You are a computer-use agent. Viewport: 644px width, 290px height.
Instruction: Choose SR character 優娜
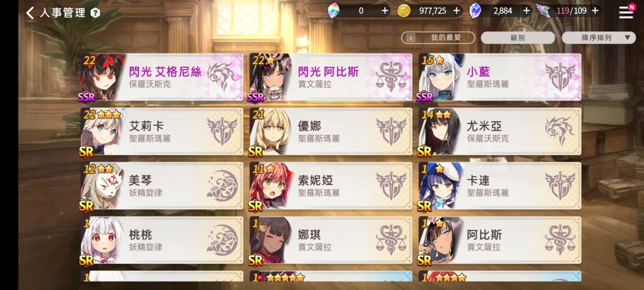click(331, 131)
